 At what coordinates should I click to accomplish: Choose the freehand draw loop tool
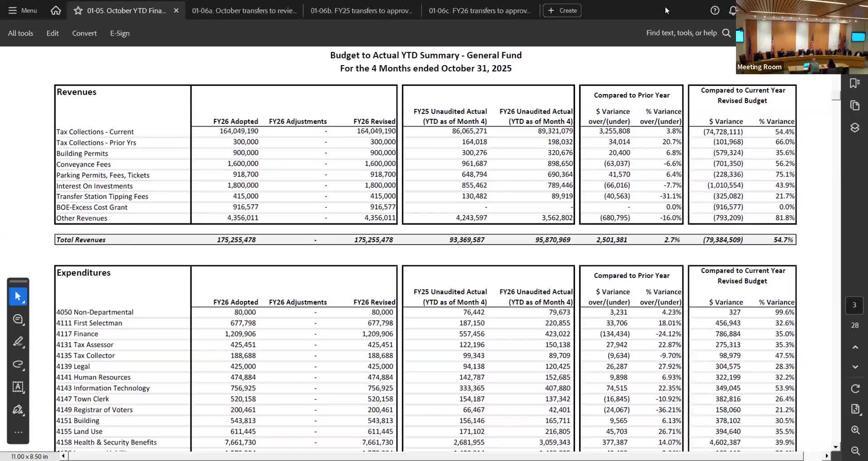[18, 364]
